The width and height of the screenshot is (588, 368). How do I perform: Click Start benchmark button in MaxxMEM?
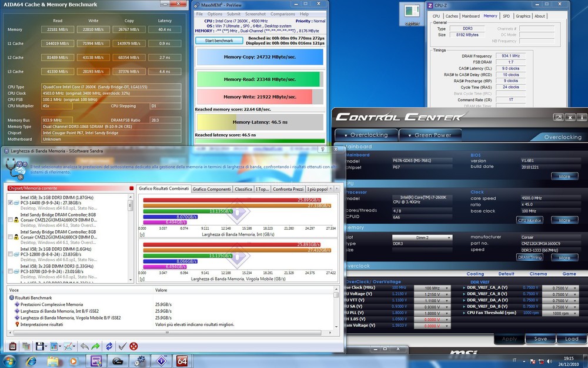click(x=219, y=41)
